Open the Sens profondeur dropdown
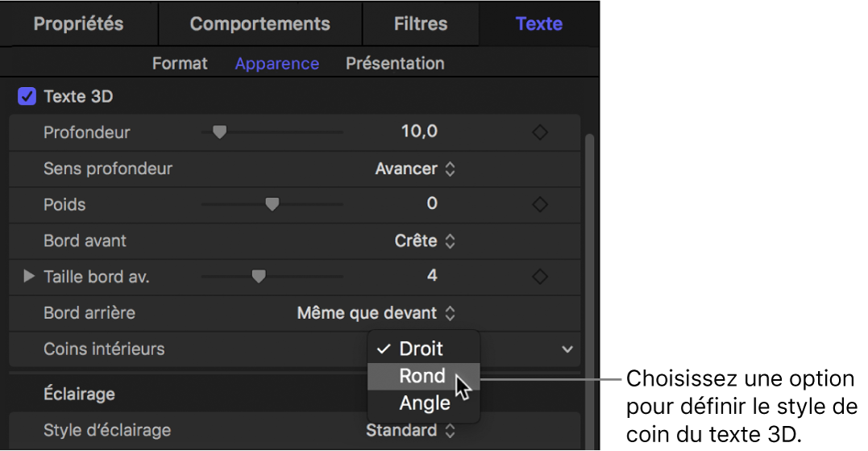This screenshot has height=451, width=868. click(415, 169)
